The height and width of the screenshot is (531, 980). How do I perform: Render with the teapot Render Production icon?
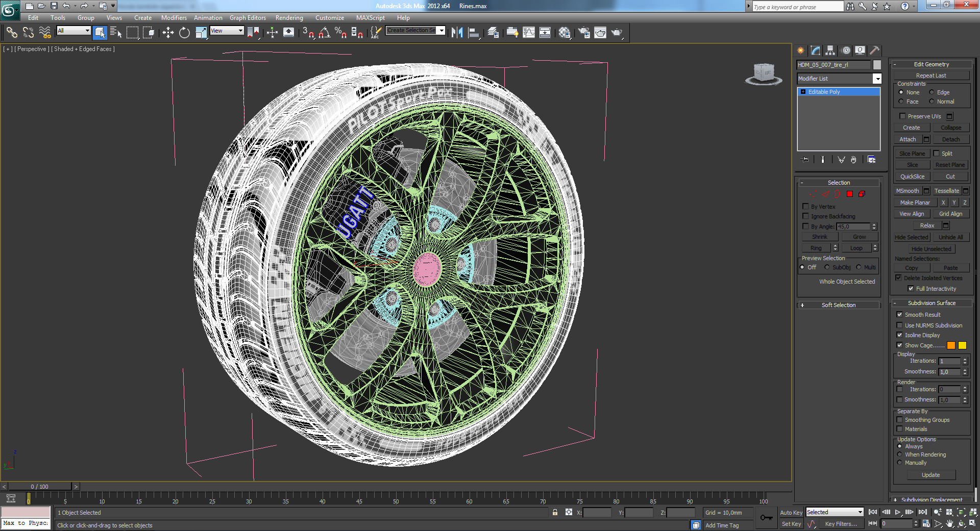pos(617,33)
